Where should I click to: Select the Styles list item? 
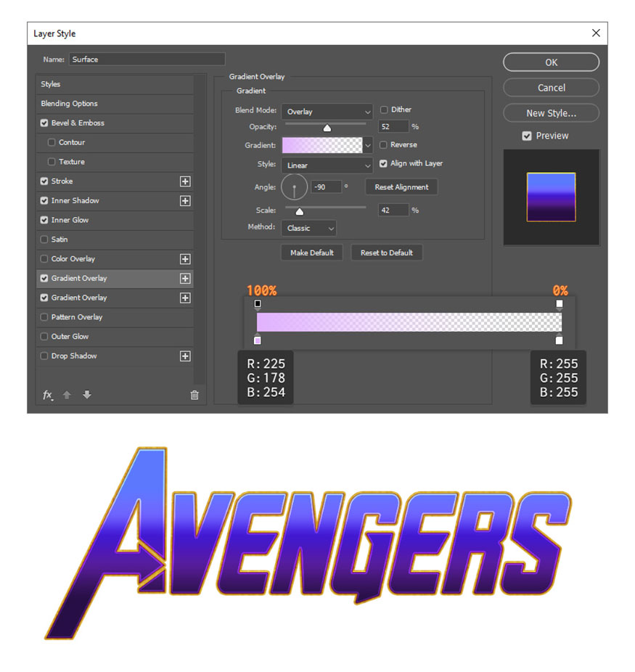click(115, 84)
